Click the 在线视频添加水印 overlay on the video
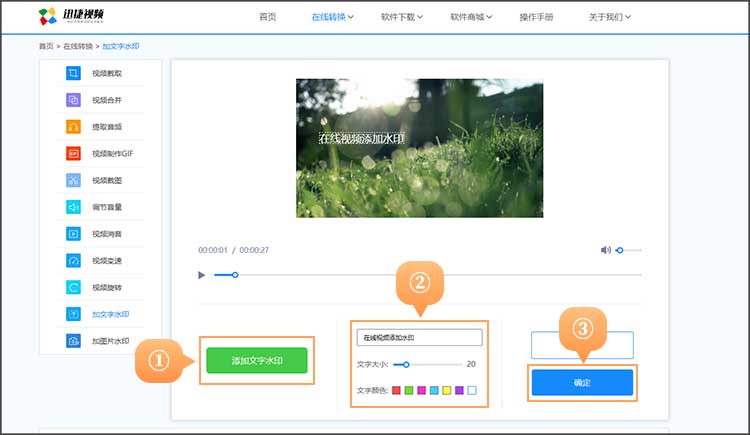Image resolution: width=750 pixels, height=435 pixels. pos(362,138)
